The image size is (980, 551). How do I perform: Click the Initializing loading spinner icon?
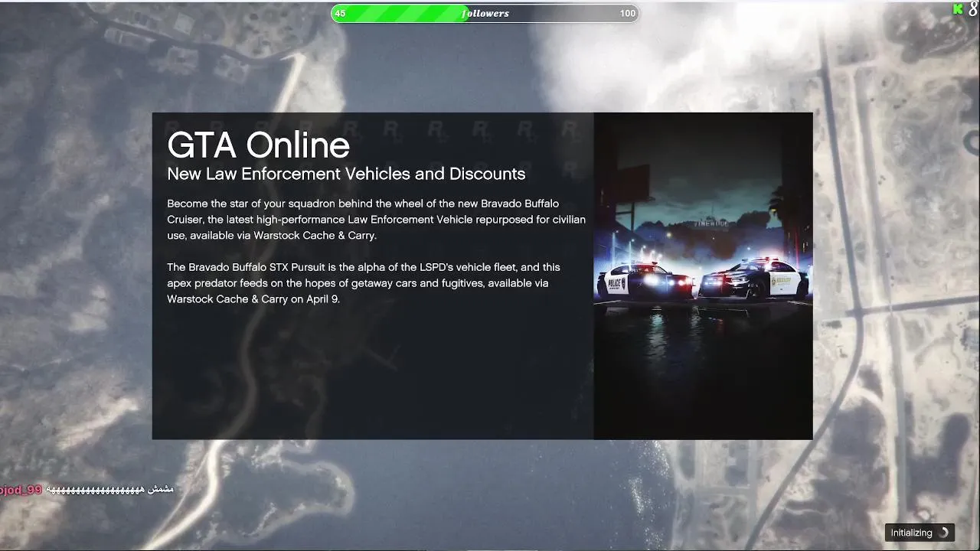(943, 533)
